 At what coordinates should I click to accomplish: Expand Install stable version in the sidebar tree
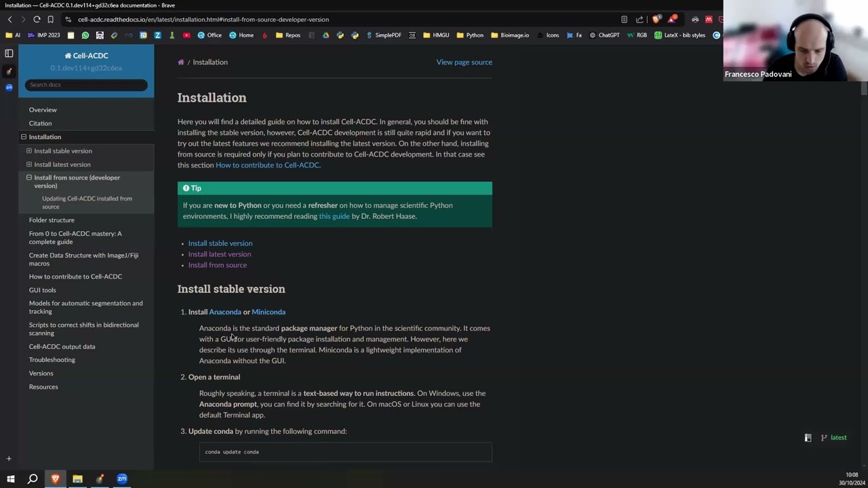(x=28, y=150)
